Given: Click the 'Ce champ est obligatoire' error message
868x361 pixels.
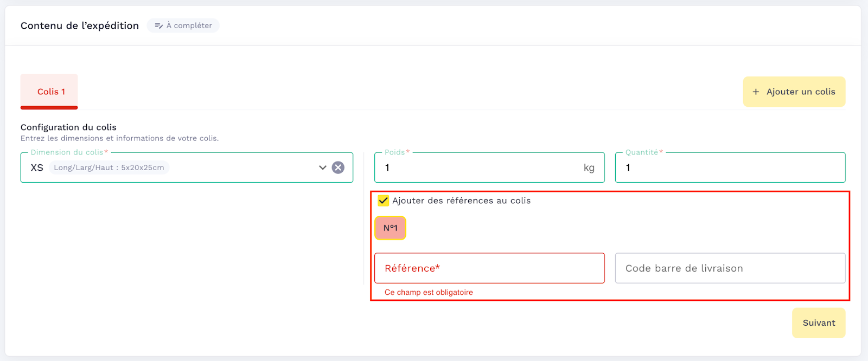Looking at the screenshot, I should coord(429,292).
